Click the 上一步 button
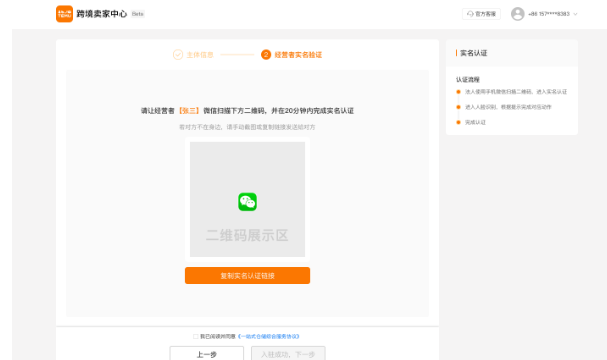Image resolution: width=607 pixels, height=360 pixels. (207, 354)
